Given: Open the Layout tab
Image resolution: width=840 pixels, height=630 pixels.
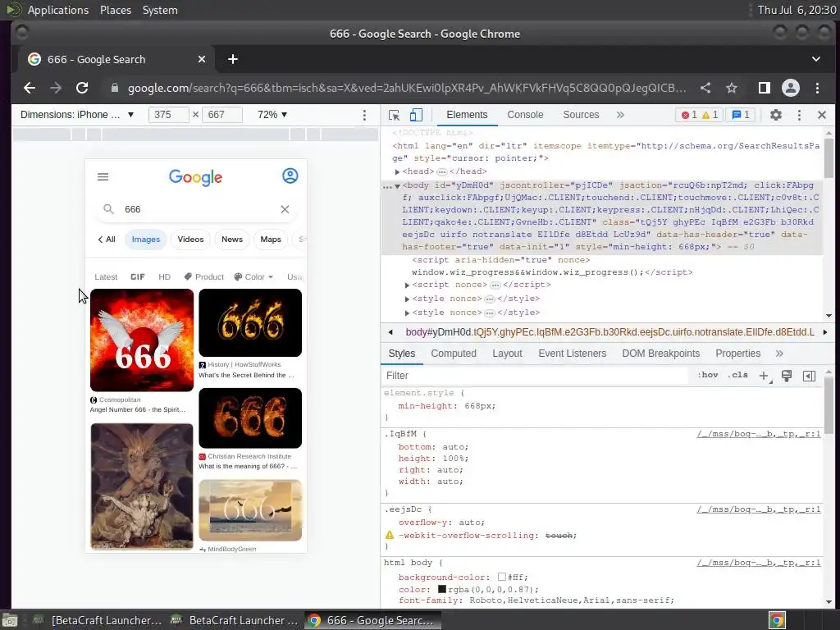Looking at the screenshot, I should [507, 354].
